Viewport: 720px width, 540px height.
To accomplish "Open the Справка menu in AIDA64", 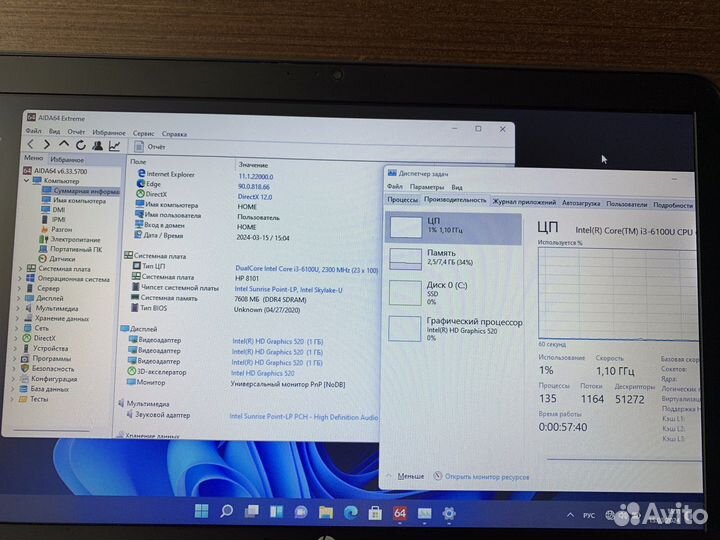I will [174, 134].
